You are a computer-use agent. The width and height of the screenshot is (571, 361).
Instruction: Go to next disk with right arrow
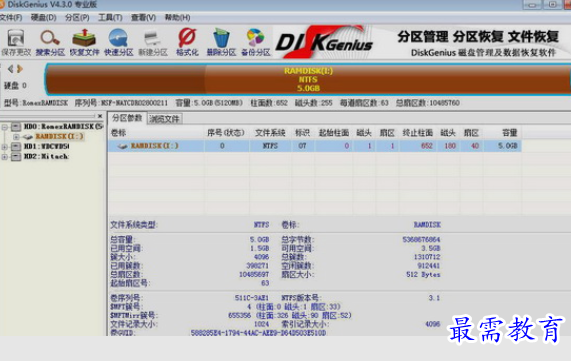20,69
